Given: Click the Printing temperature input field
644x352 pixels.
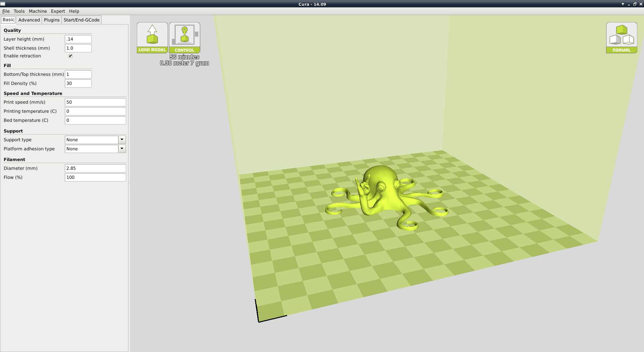Looking at the screenshot, I should [95, 111].
